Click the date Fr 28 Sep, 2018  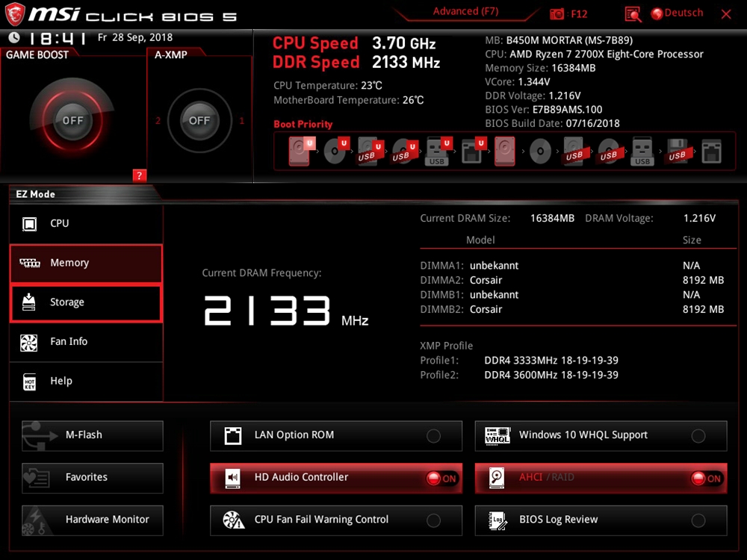point(135,37)
